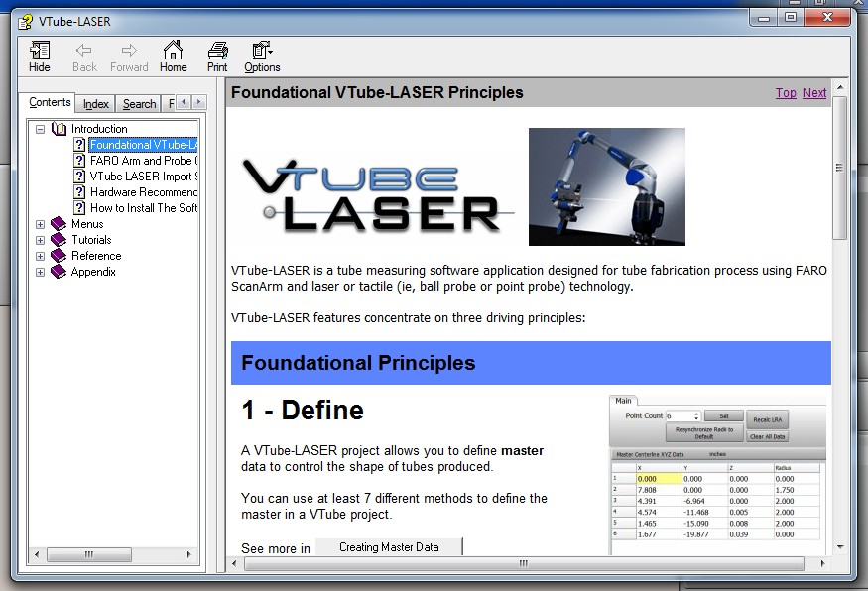Open FARO Arm and Probe topic

[143, 161]
